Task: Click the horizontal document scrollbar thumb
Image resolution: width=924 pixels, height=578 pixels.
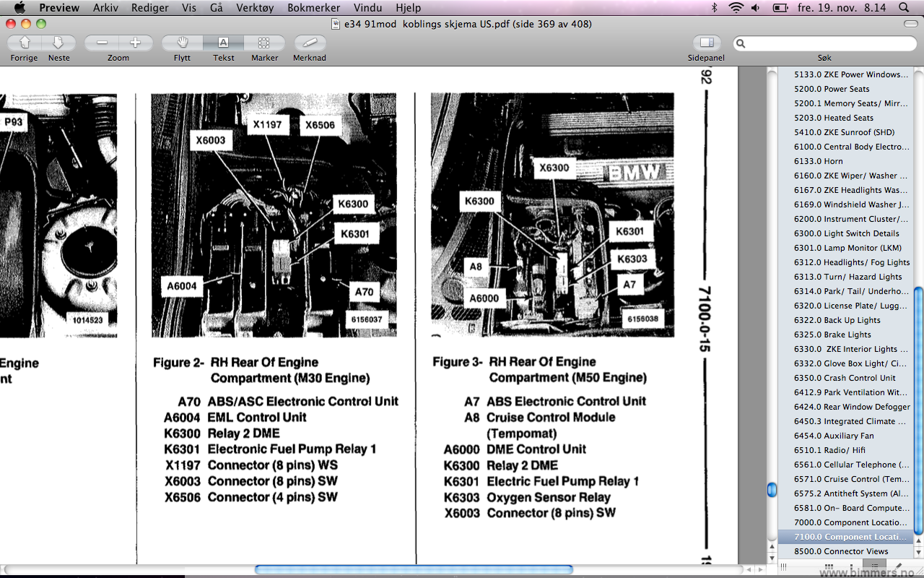Action: pos(414,569)
